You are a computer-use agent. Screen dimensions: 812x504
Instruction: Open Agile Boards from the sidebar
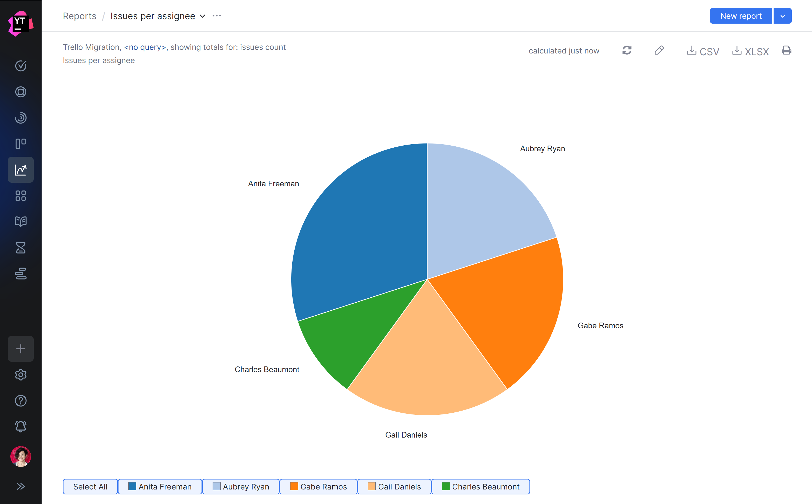[x=21, y=143]
